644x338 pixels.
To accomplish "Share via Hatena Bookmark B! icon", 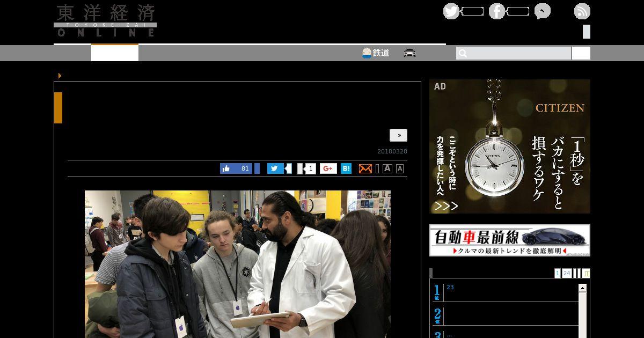I will click(346, 168).
